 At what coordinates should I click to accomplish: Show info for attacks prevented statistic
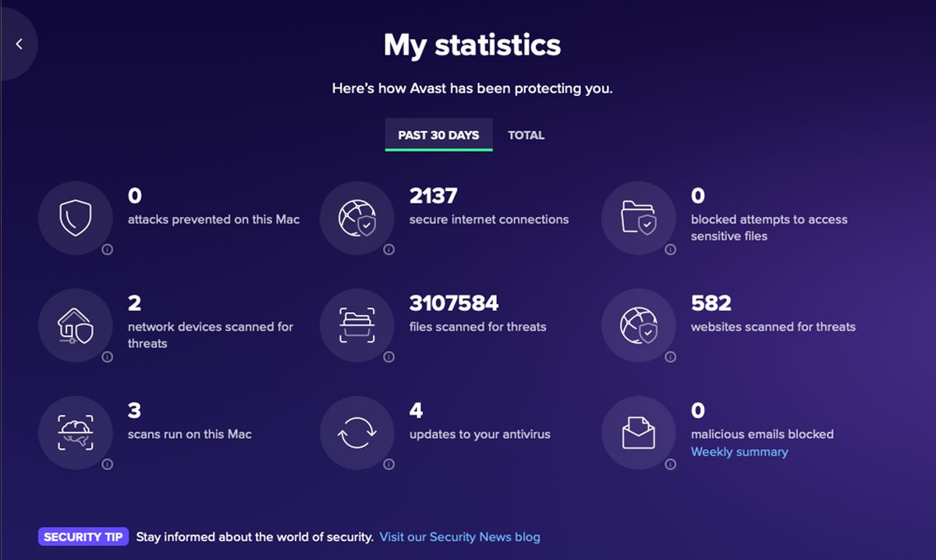point(108,250)
